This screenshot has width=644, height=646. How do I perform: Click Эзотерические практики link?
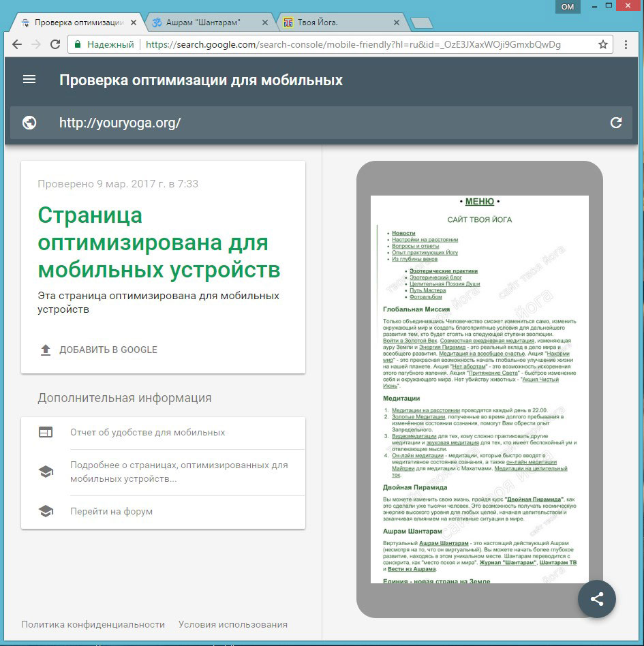tap(444, 271)
